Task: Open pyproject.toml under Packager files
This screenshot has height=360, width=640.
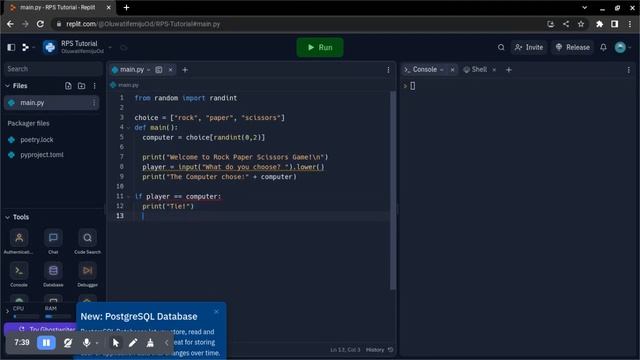Action: [42, 155]
